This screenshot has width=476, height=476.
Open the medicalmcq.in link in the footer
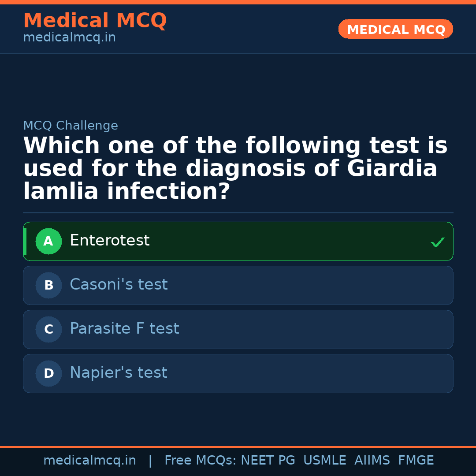click(x=89, y=461)
